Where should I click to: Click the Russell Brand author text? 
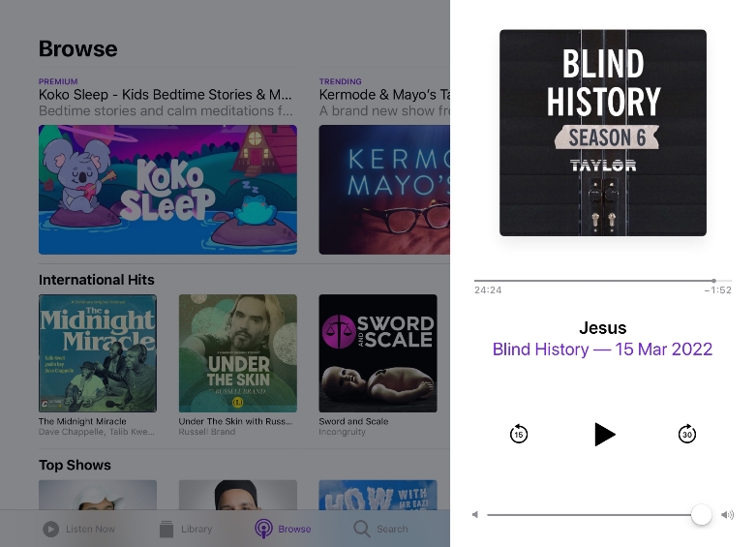(x=207, y=432)
